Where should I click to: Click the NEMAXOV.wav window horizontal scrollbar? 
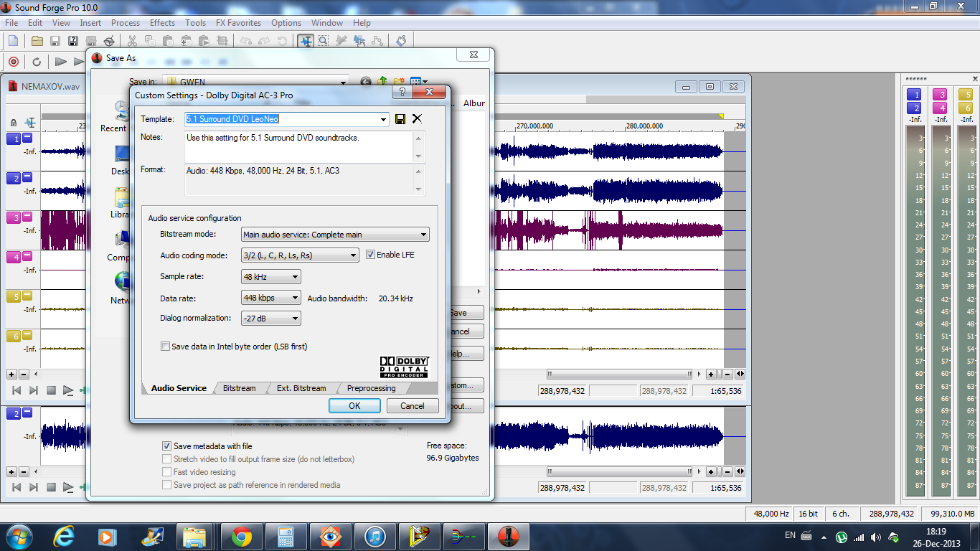pyautogui.click(x=620, y=374)
